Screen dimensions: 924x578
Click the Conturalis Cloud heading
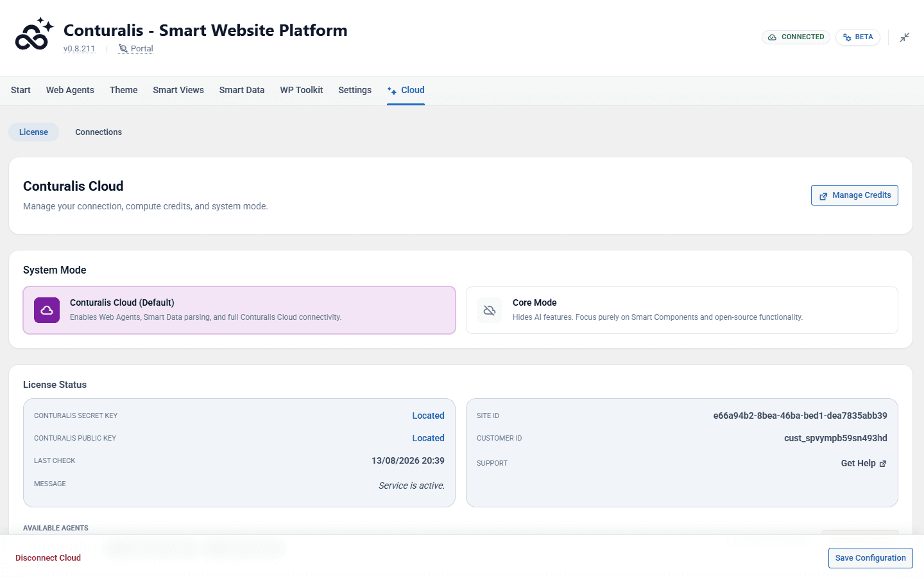[x=73, y=186]
